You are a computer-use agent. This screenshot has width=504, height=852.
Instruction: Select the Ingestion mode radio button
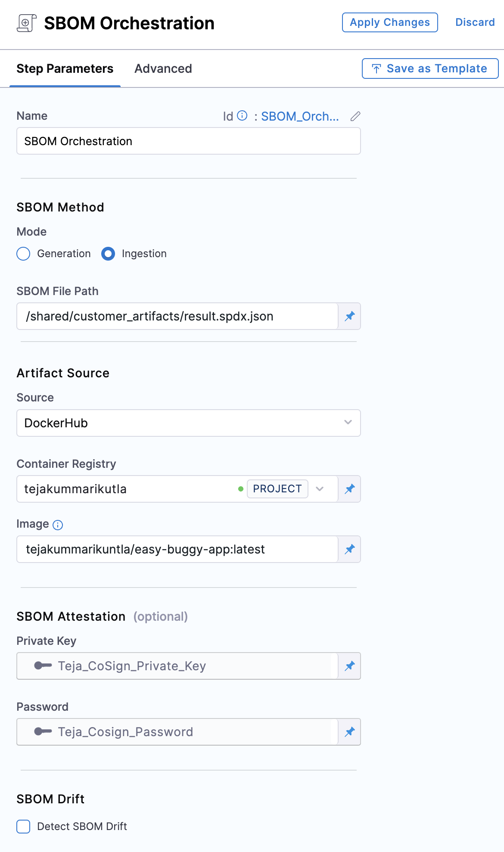click(x=108, y=254)
